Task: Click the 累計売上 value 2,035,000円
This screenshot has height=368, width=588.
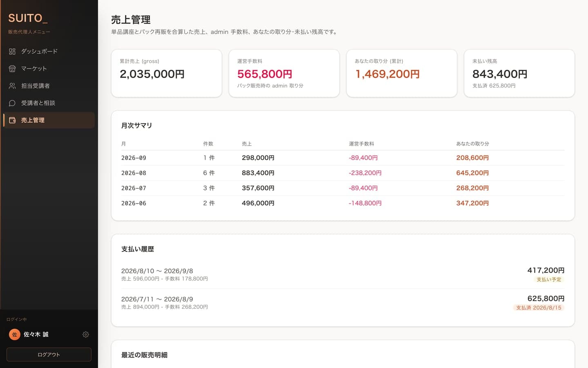Action: [152, 74]
